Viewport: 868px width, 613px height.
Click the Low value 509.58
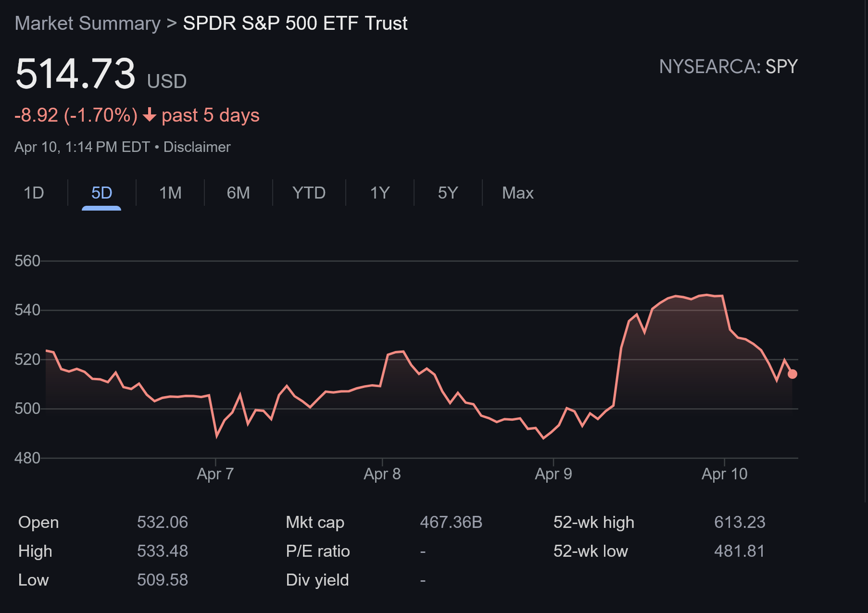tap(163, 580)
